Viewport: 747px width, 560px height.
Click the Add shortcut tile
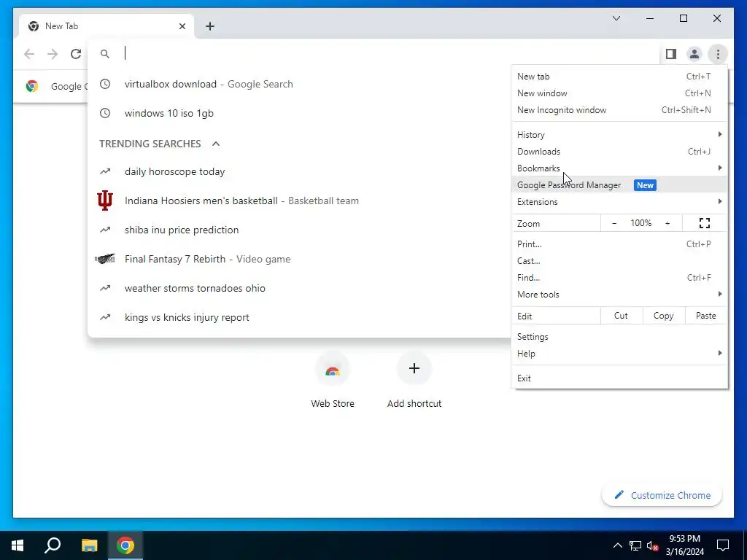pyautogui.click(x=414, y=381)
